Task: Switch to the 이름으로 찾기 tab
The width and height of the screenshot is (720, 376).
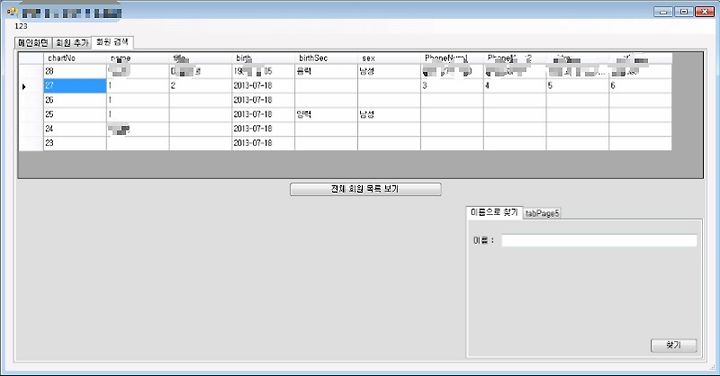Action: coord(494,213)
